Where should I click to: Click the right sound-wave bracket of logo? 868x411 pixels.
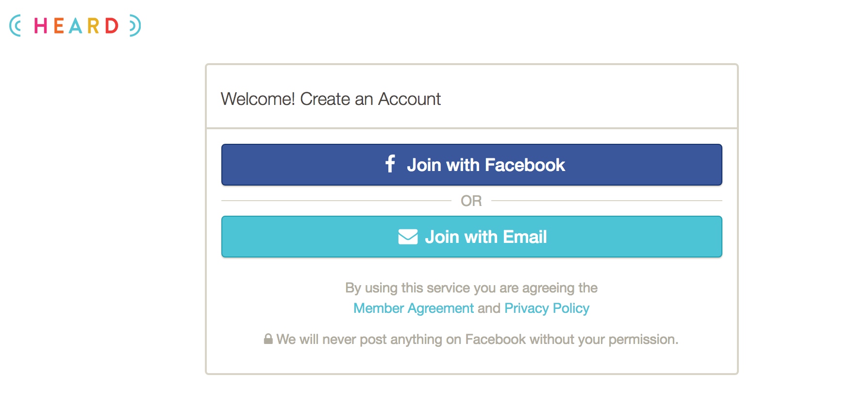pos(135,26)
